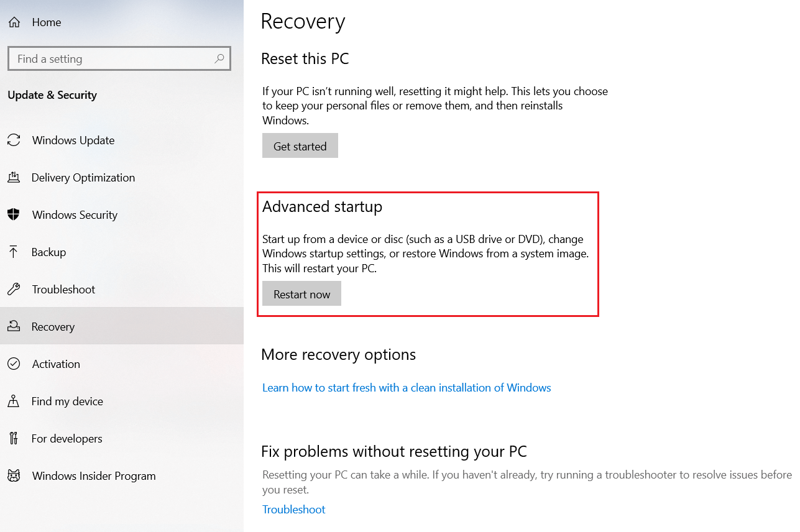
Task: Click the Troubleshoot wrench icon
Action: [x=14, y=290]
